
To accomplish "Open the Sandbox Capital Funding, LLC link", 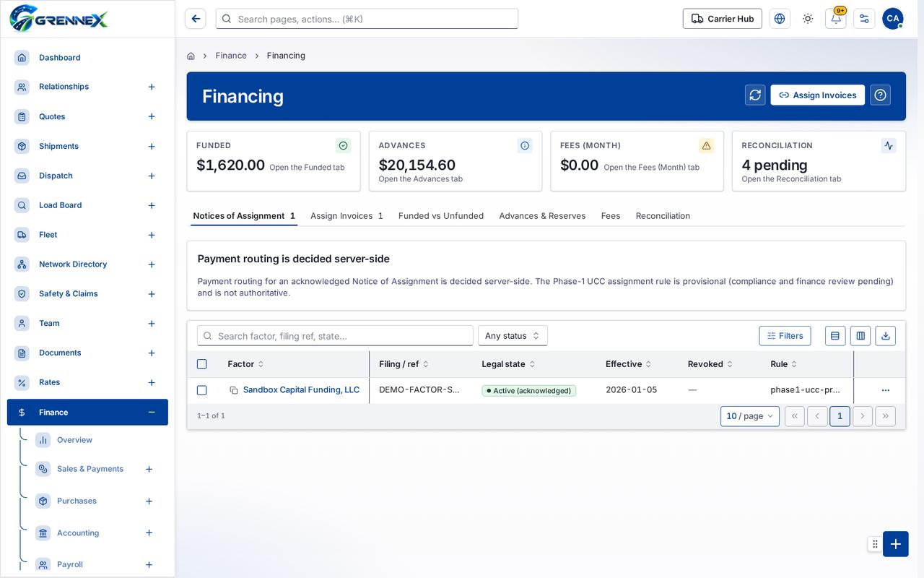I will click(x=301, y=390).
